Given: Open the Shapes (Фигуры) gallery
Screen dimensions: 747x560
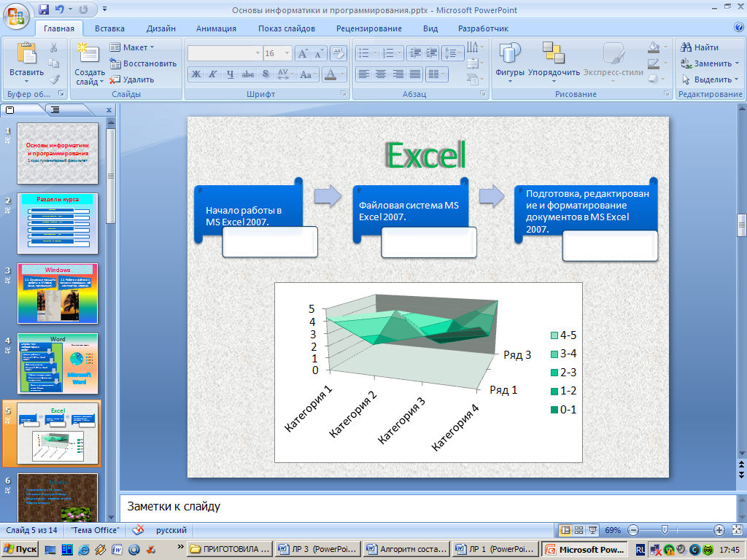Looking at the screenshot, I should [x=510, y=63].
